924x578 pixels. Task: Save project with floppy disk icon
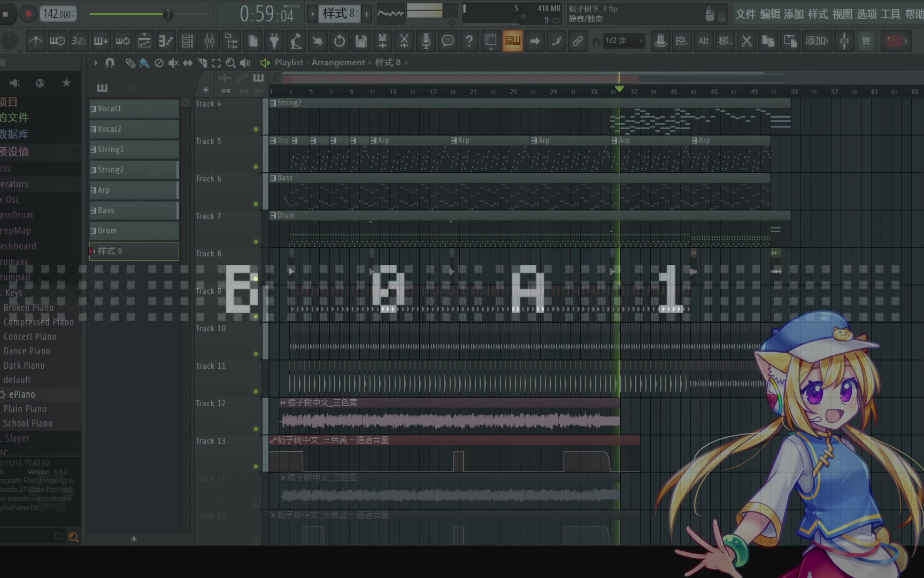click(361, 41)
